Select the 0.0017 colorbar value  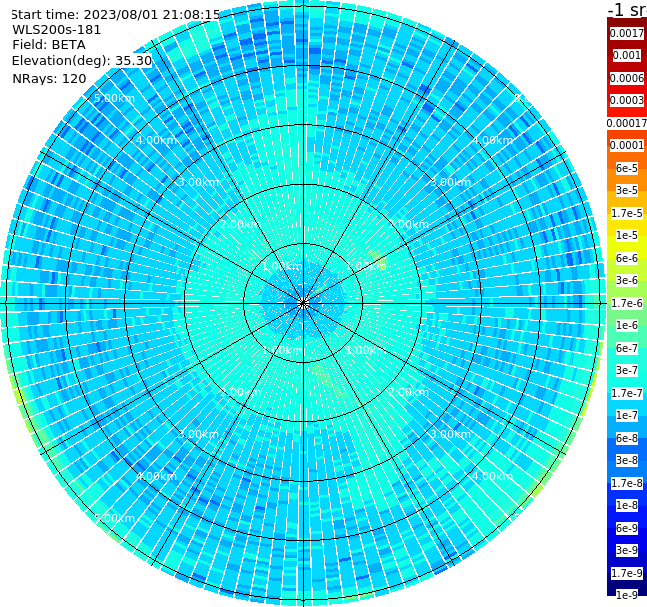[627, 33]
